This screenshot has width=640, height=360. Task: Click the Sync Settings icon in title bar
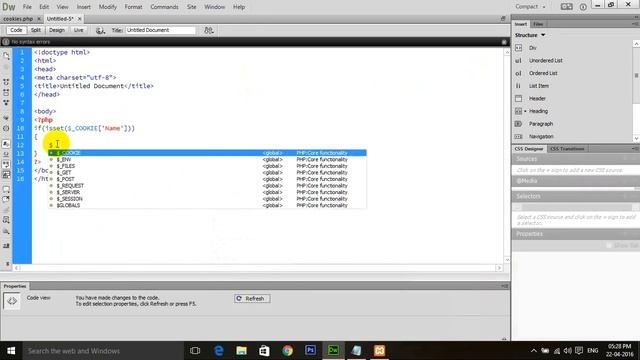pos(567,7)
